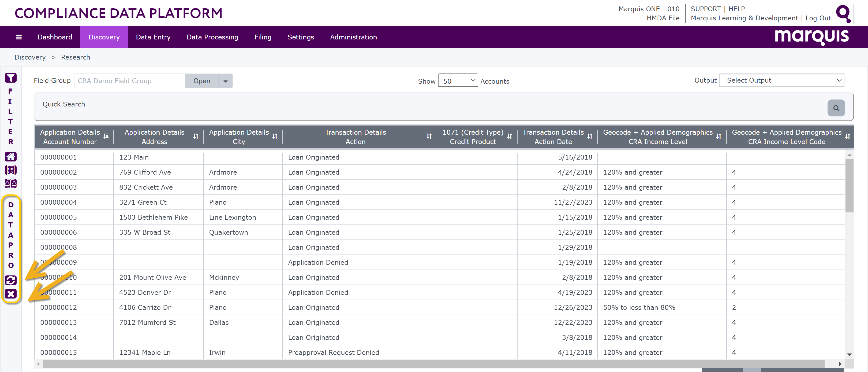Open the balance scales icon in sidebar
Image resolution: width=868 pixels, height=372 pixels.
10,183
